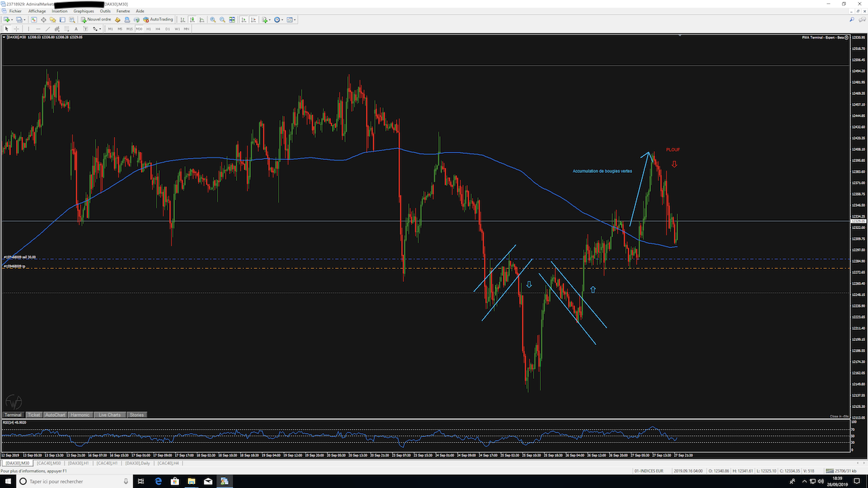Tile chart windows icon
This screenshot has width=868, height=488.
click(x=232, y=20)
